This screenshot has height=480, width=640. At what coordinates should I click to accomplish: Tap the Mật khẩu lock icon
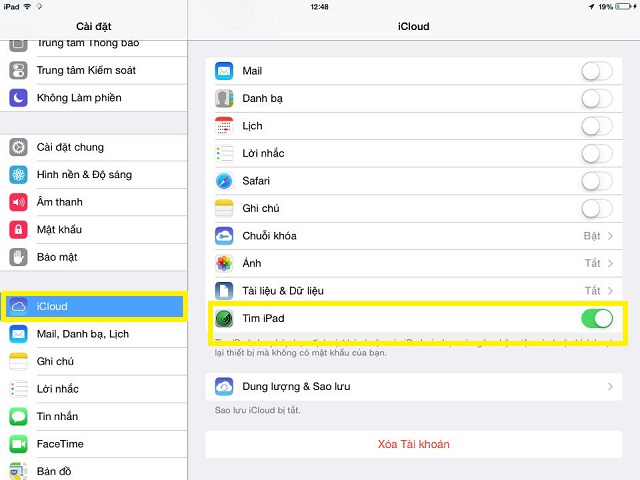pyautogui.click(x=18, y=230)
